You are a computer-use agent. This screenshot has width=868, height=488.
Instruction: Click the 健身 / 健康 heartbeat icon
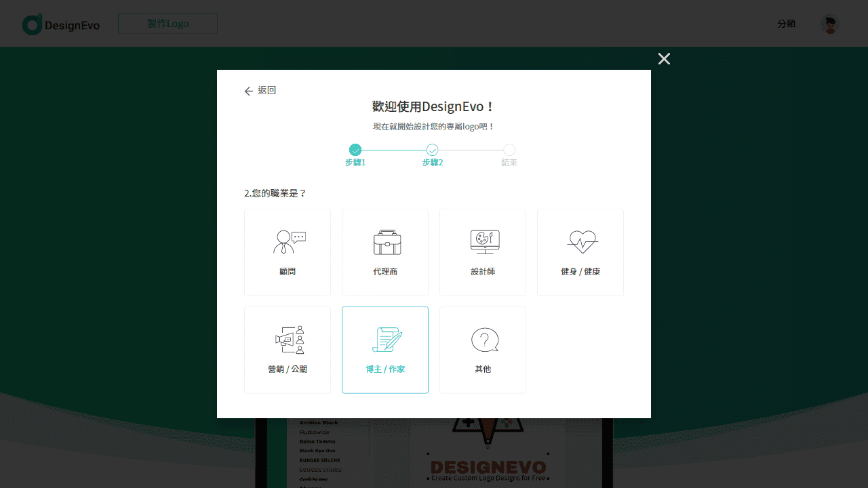click(x=580, y=241)
